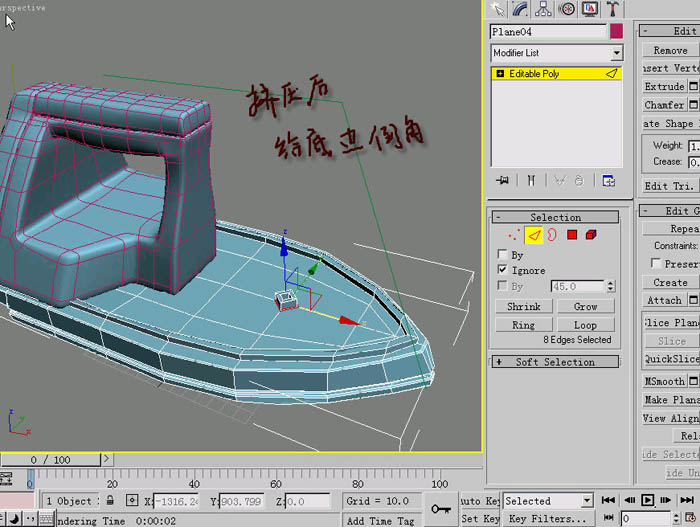Toggle absolute/offset transform type-in icon
Viewport: 700px width, 527px height.
[132, 500]
